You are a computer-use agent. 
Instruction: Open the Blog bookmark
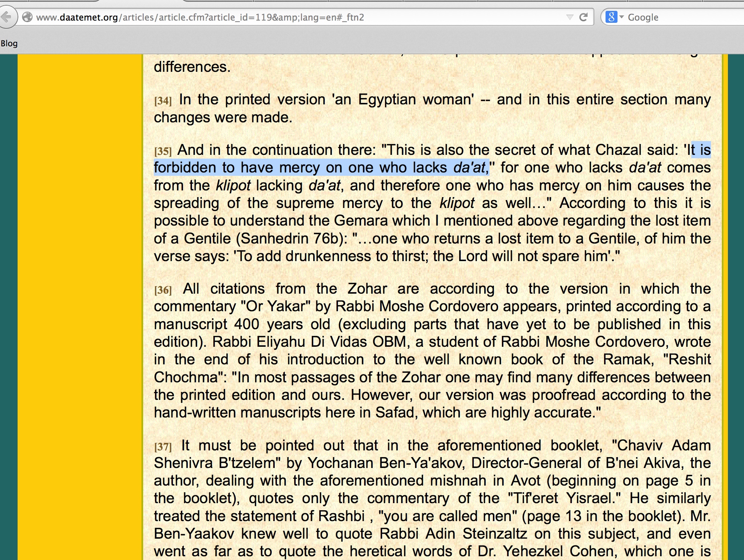click(x=9, y=43)
